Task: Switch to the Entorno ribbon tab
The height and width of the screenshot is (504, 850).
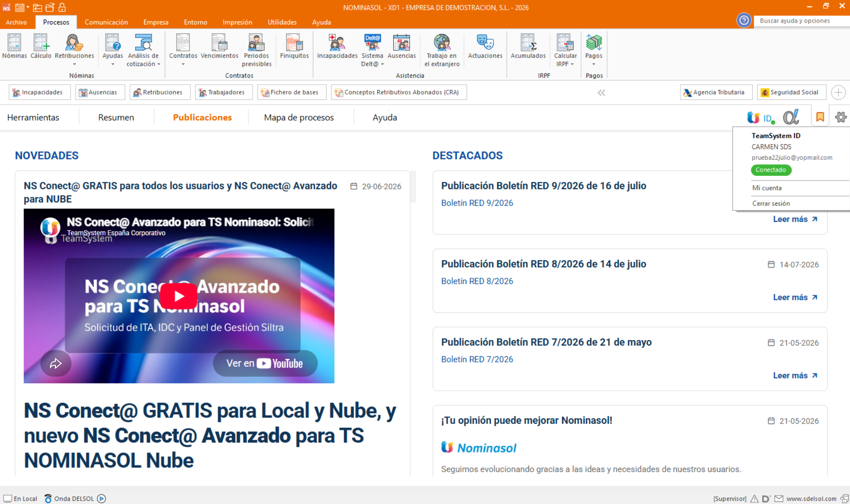Action: [x=195, y=22]
